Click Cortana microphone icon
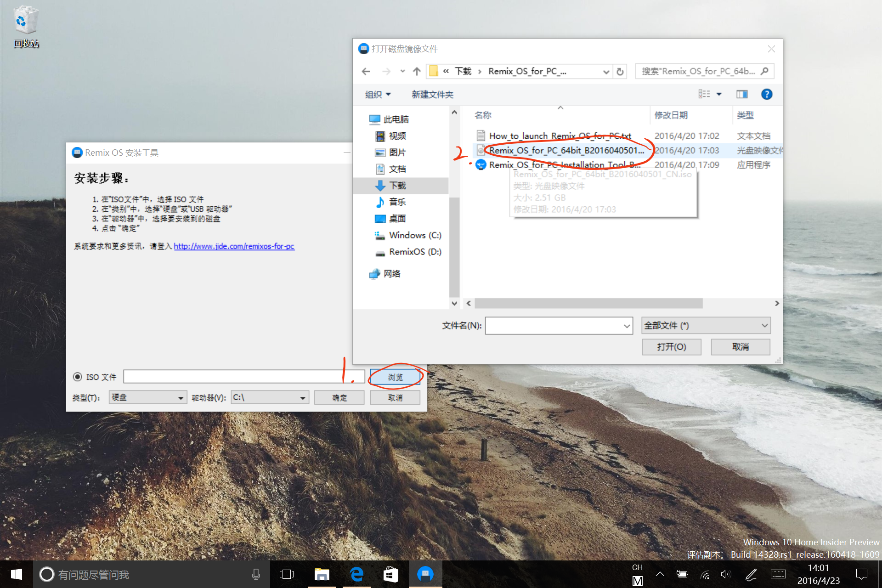 click(256, 574)
